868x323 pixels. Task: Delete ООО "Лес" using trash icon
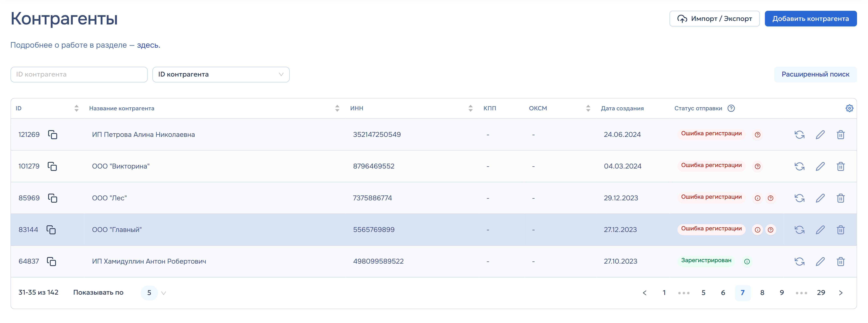pos(841,198)
